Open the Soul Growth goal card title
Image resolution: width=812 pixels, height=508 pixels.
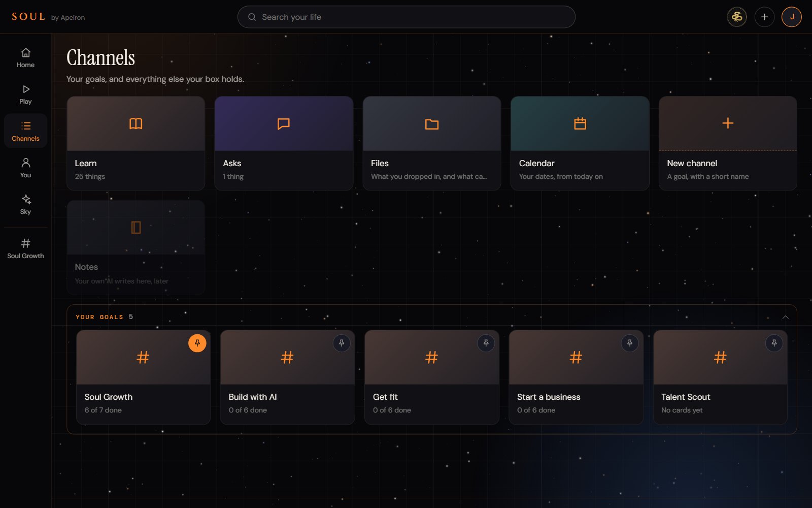pyautogui.click(x=109, y=397)
